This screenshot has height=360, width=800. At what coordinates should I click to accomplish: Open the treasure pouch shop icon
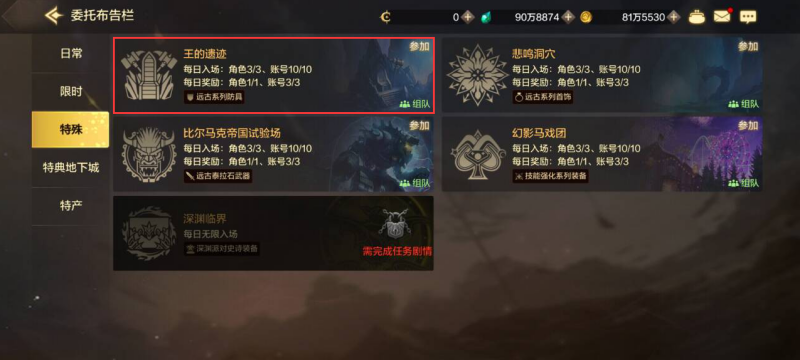pyautogui.click(x=697, y=17)
